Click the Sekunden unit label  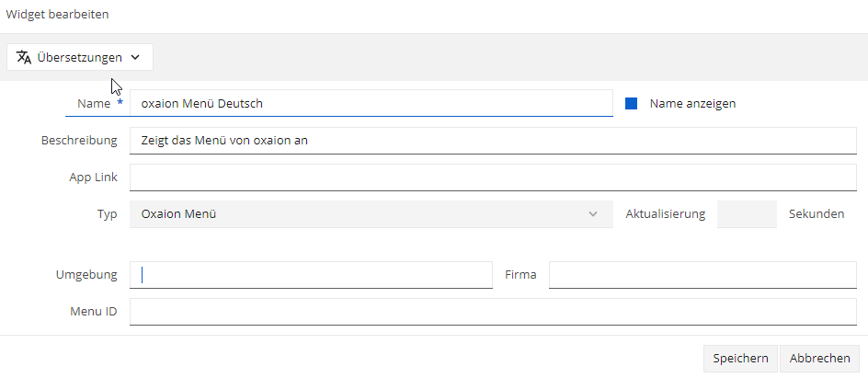coord(817,214)
